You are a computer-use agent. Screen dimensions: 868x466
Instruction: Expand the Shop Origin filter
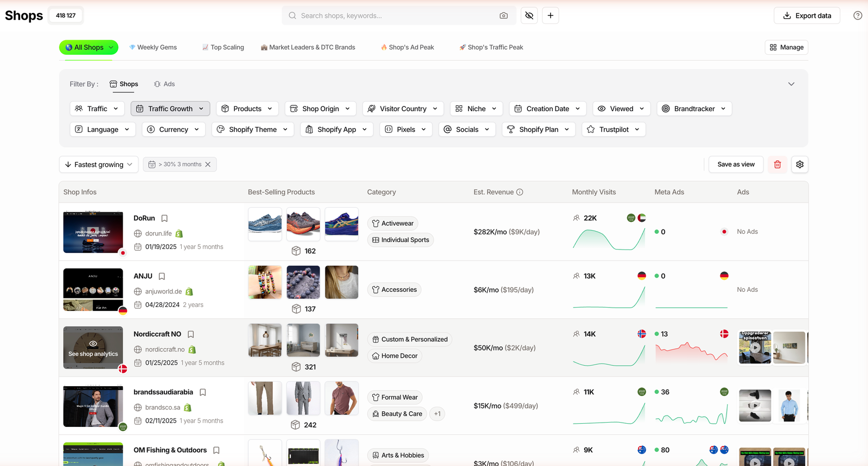tap(321, 108)
